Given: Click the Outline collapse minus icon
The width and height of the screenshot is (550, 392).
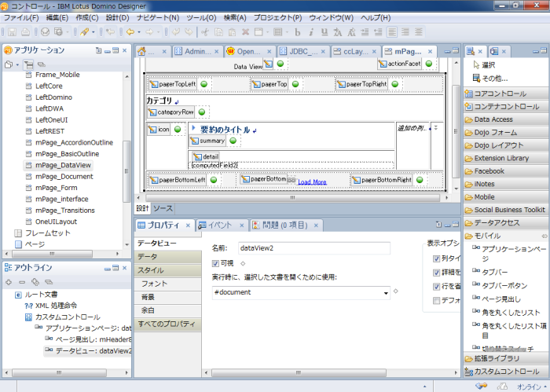Looking at the screenshot, I should click(x=22, y=282).
